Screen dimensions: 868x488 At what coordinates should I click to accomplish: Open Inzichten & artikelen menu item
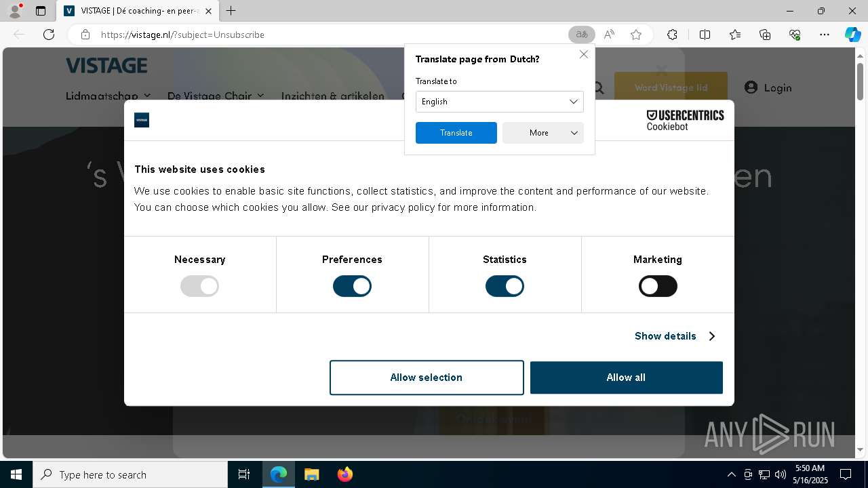coord(333,96)
